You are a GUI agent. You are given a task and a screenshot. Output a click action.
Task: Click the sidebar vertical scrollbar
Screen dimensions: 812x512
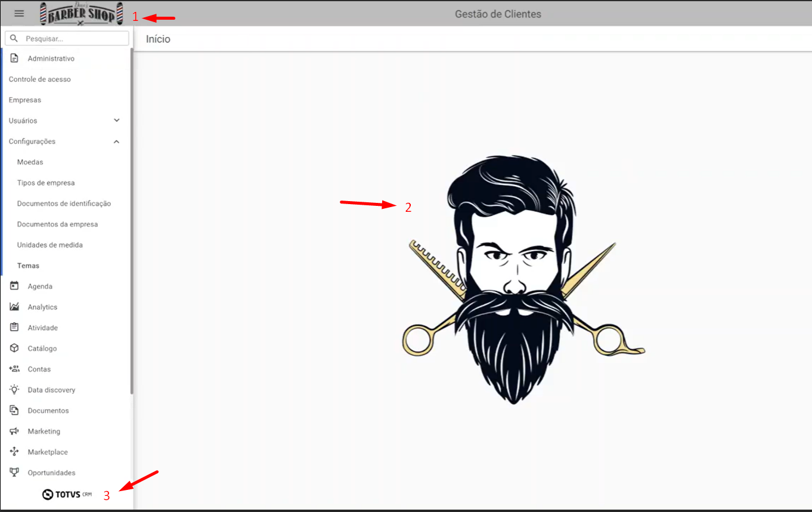pos(131,221)
